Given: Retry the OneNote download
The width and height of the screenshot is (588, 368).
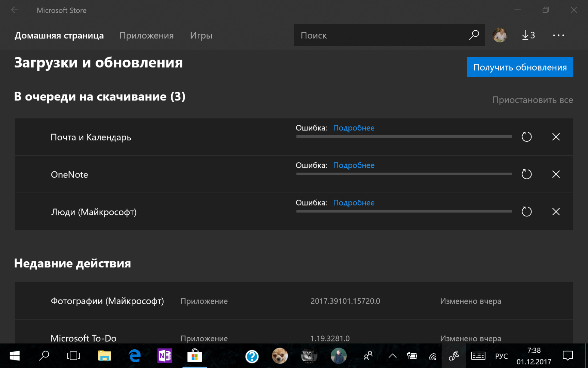Looking at the screenshot, I should point(526,174).
